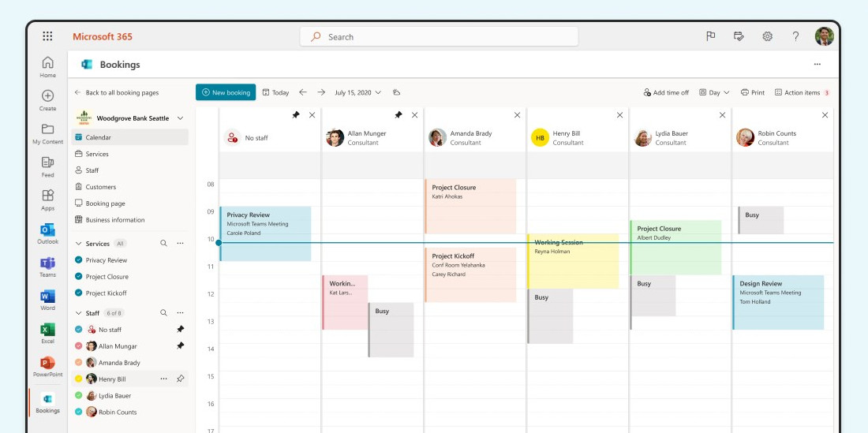
Task: Launch PowerPoint from the left rail
Action: [x=47, y=366]
